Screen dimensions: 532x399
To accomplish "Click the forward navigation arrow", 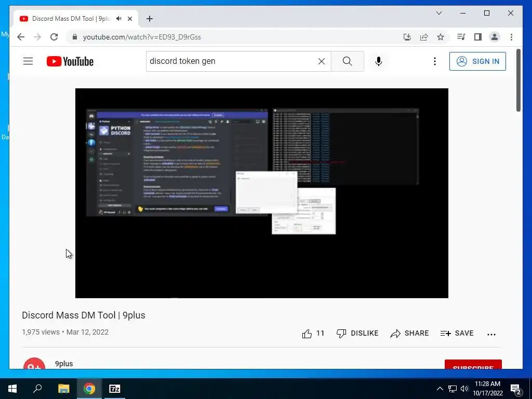I will coord(37,37).
